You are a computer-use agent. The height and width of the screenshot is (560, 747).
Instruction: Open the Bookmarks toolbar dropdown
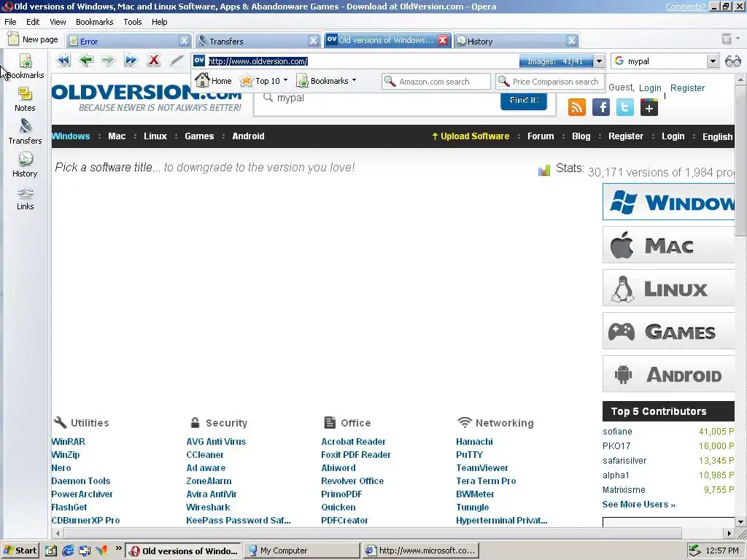[326, 81]
